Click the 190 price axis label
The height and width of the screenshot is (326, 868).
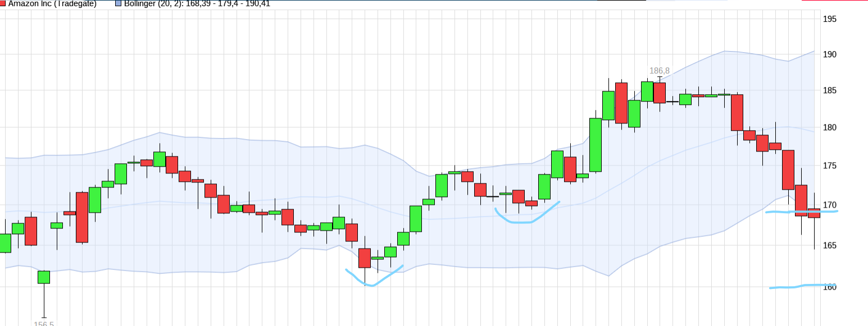[x=830, y=54]
